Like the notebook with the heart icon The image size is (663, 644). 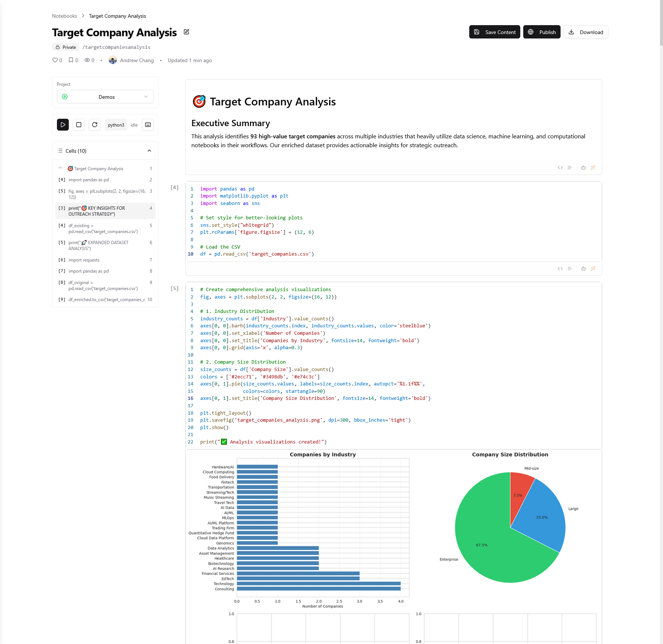[x=55, y=60]
